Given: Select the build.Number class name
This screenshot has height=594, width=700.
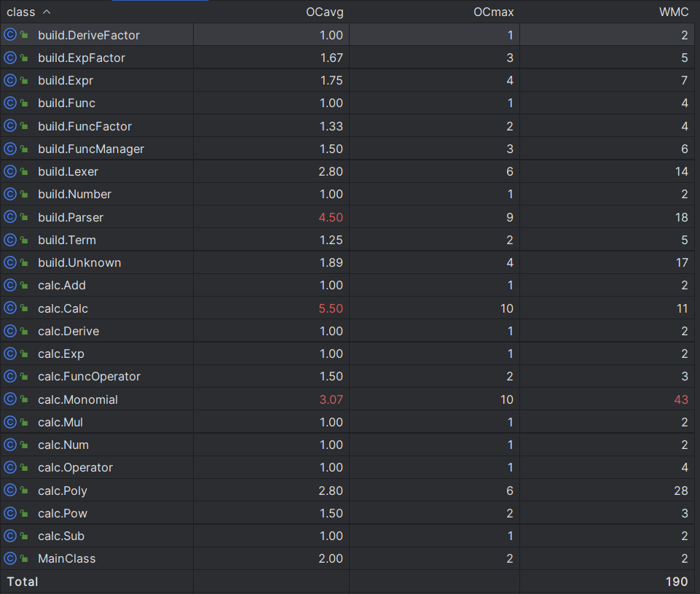Looking at the screenshot, I should tap(74, 195).
